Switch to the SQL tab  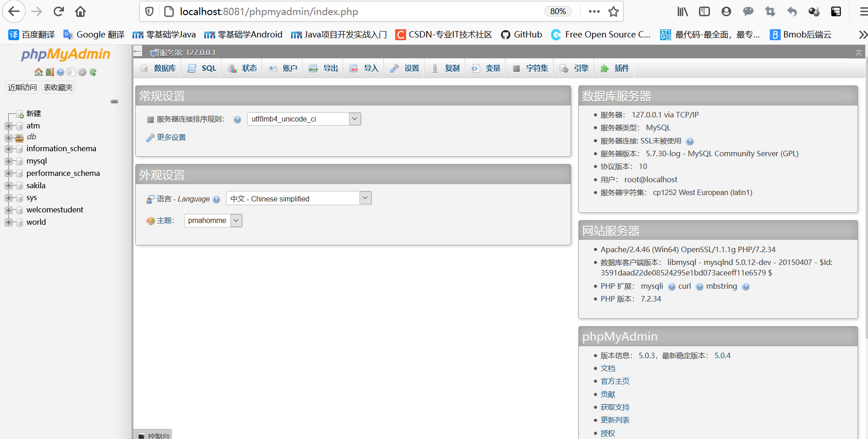point(201,68)
